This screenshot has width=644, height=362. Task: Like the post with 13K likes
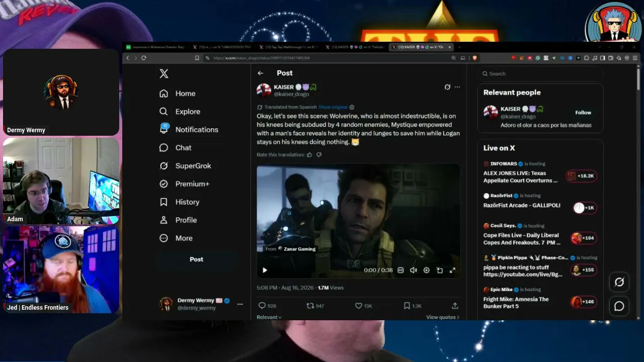(363, 306)
